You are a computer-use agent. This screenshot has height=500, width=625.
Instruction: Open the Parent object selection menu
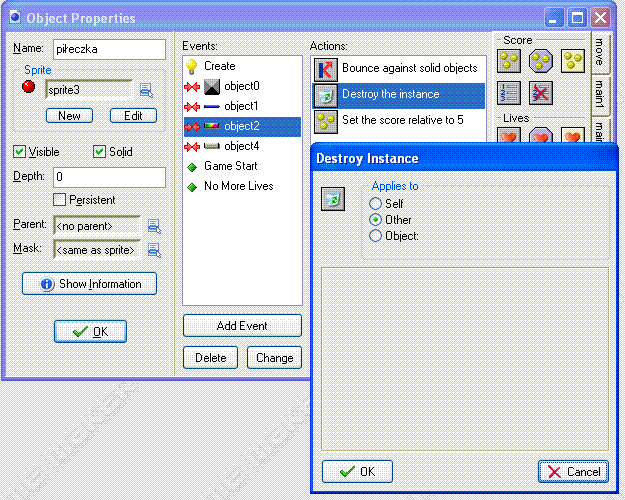click(154, 226)
